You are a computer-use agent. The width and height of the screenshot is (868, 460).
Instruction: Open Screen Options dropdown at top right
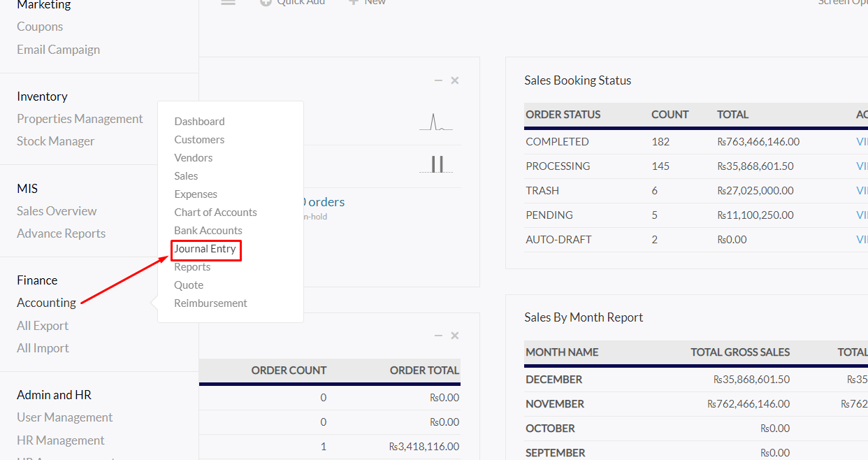tap(842, 3)
